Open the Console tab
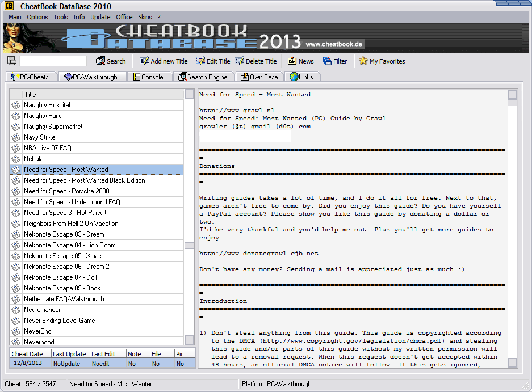Image resolution: width=532 pixels, height=392 pixels. [x=150, y=77]
